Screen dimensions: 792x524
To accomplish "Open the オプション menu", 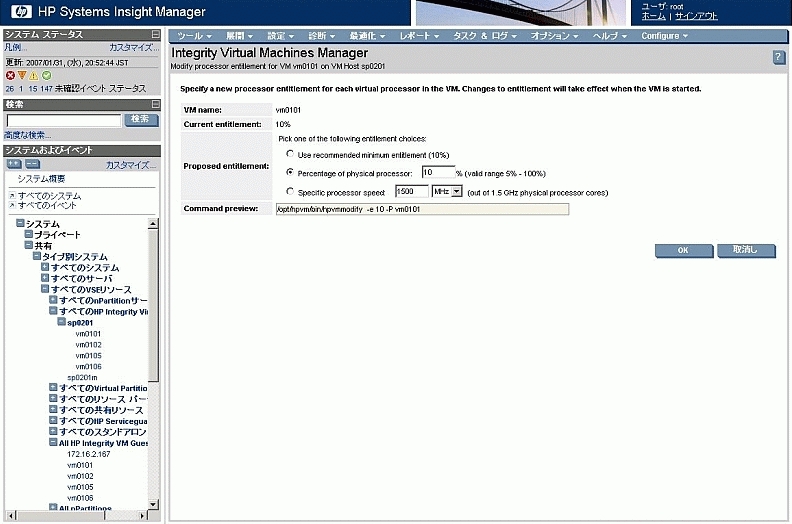I will [554, 36].
